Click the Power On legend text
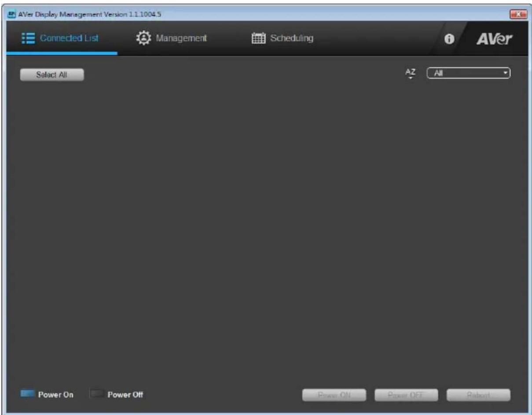The height and width of the screenshot is (415, 532). (x=56, y=395)
